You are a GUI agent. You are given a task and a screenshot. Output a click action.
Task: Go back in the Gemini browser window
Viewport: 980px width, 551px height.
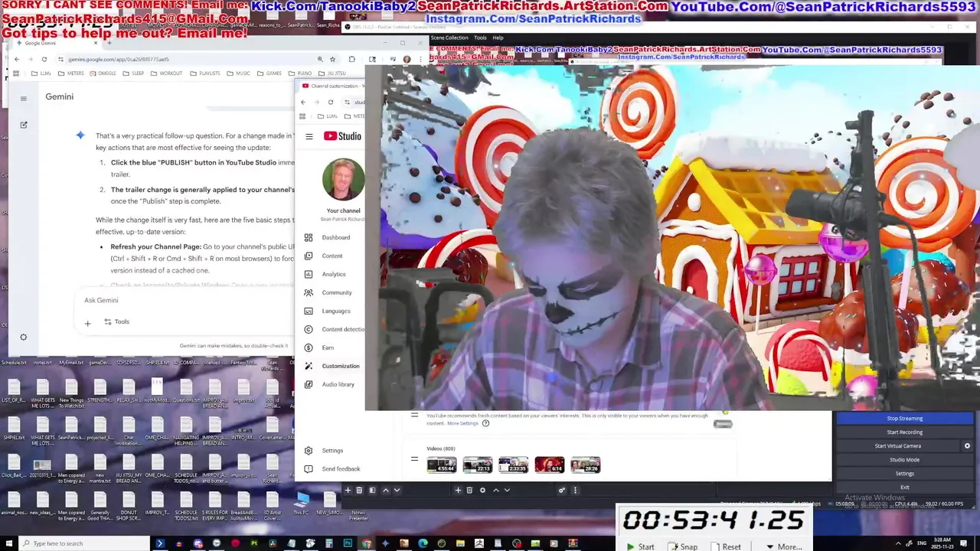17,59
